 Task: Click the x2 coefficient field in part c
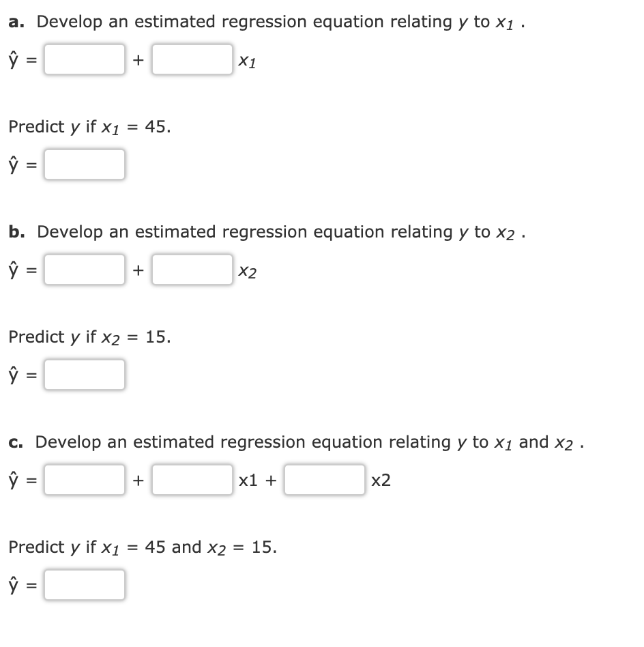(x=324, y=480)
